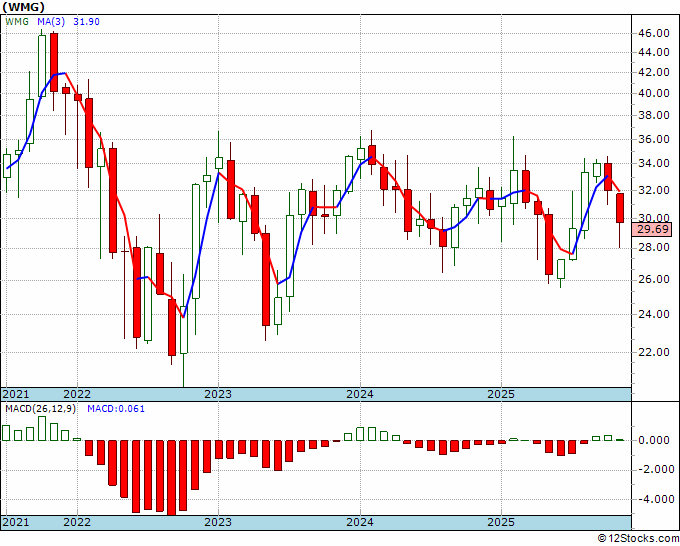
Task: Click the 2025 label on MACD timeline
Action: pos(501,522)
